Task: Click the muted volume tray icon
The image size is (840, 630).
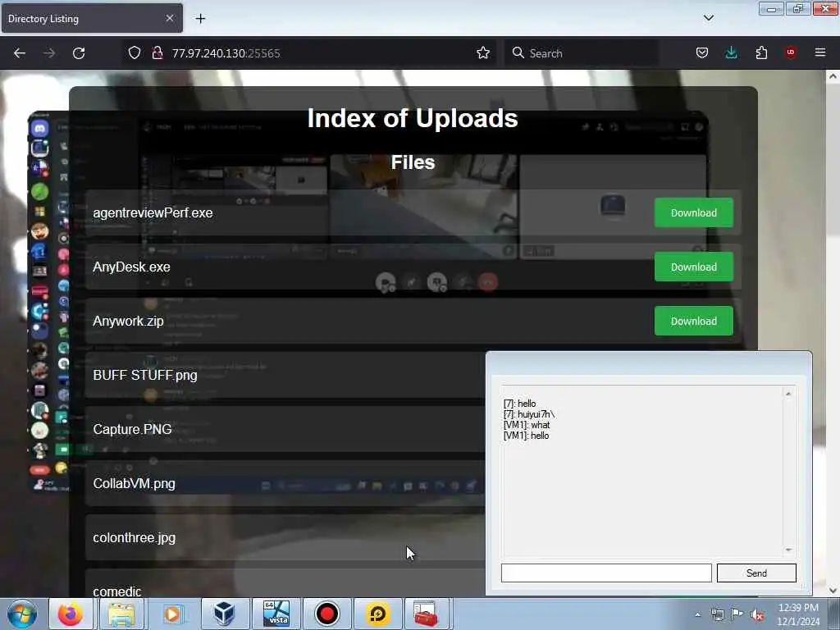Action: [x=757, y=615]
